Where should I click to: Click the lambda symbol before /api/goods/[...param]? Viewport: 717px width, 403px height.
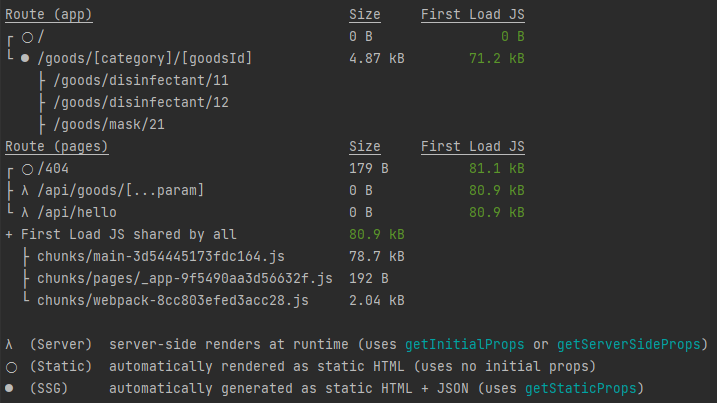coord(25,190)
